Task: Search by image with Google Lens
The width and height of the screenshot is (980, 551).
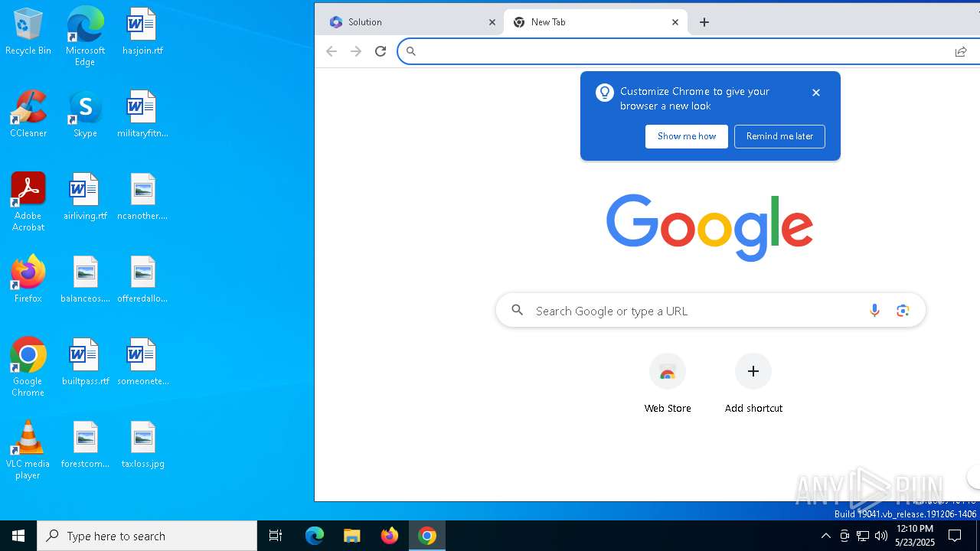Action: pos(903,310)
